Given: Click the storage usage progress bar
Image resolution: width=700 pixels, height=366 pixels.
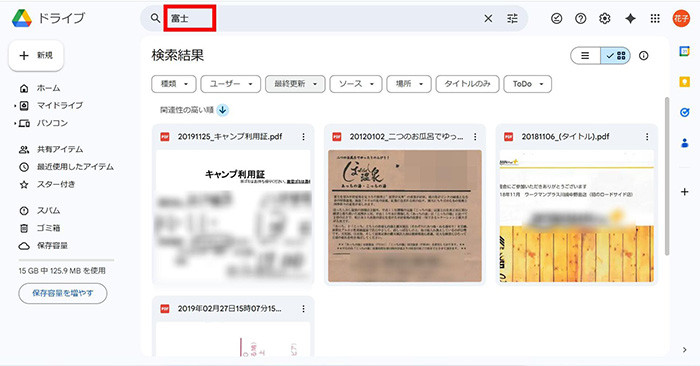Looking at the screenshot, I should (x=67, y=260).
